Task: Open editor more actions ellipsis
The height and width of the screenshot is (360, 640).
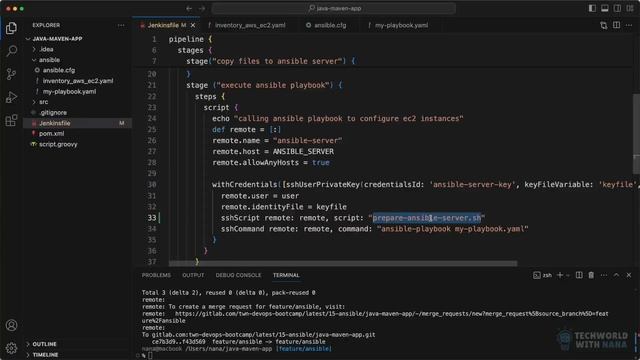Action: [629, 25]
